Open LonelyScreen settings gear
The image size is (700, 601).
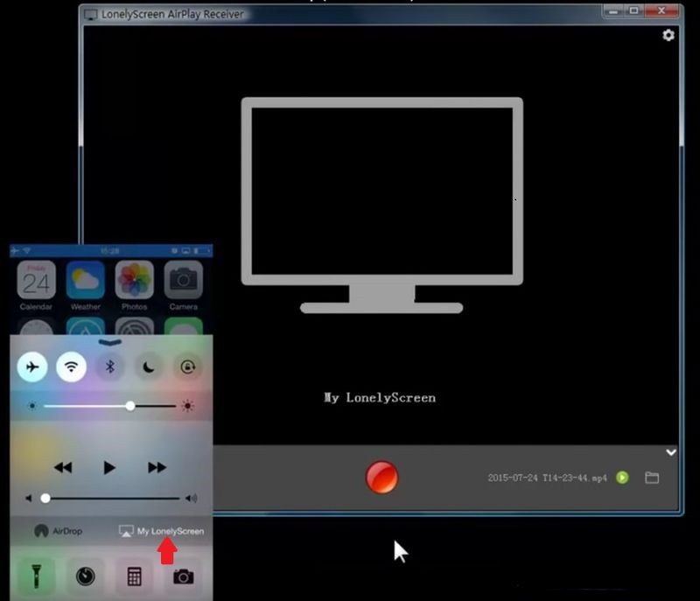point(668,35)
